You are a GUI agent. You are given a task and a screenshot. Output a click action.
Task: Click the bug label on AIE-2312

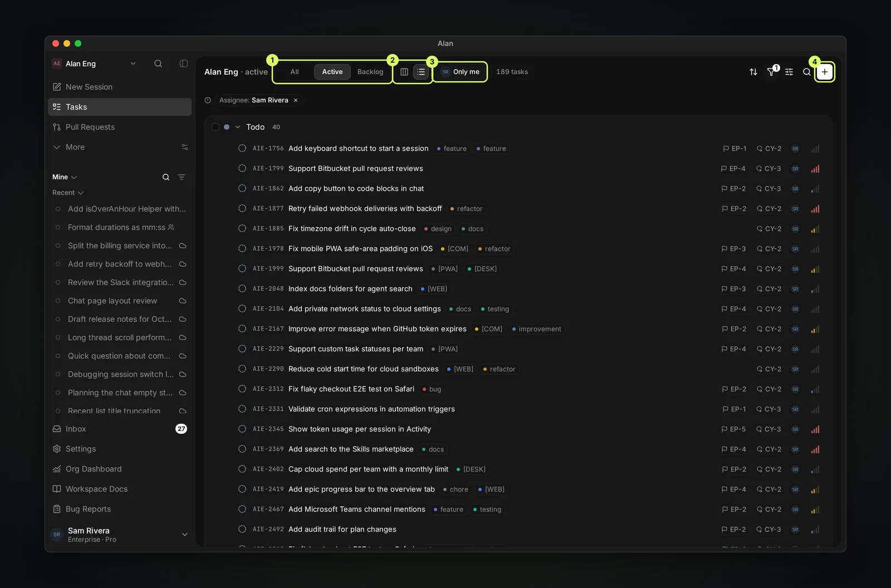(432, 389)
